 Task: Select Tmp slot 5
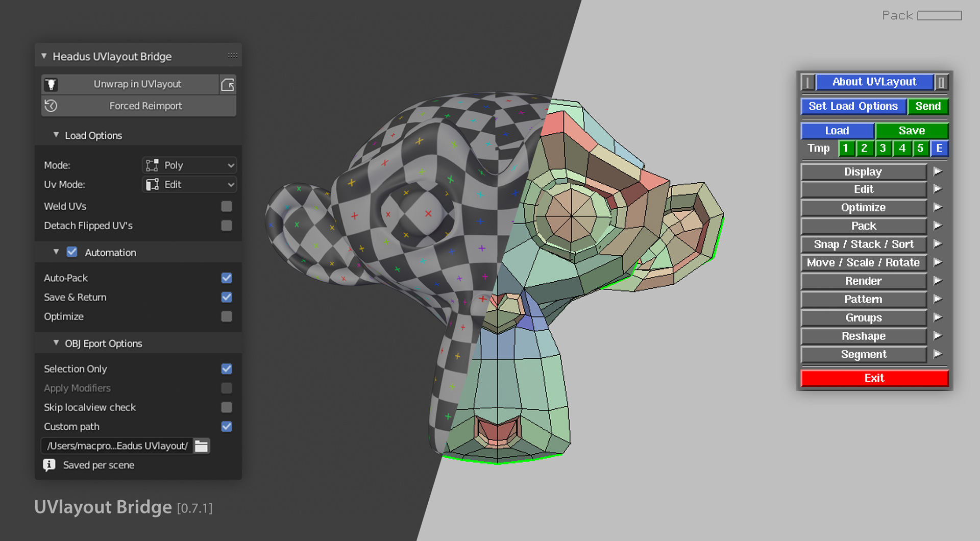tap(920, 149)
